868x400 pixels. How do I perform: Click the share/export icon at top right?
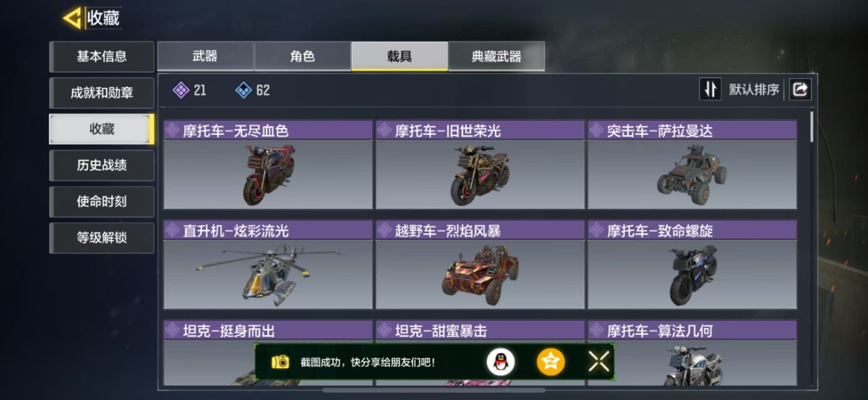point(800,89)
